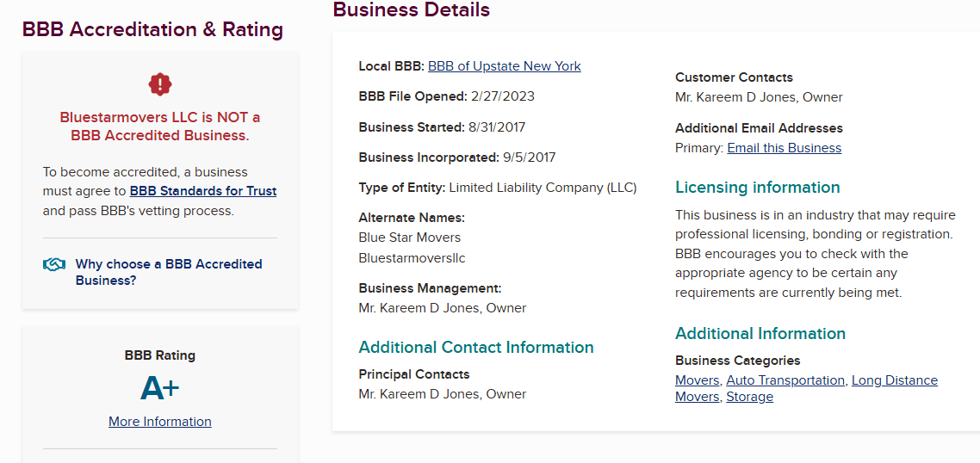980x463 pixels.
Task: Open the Storage category link
Action: click(749, 397)
